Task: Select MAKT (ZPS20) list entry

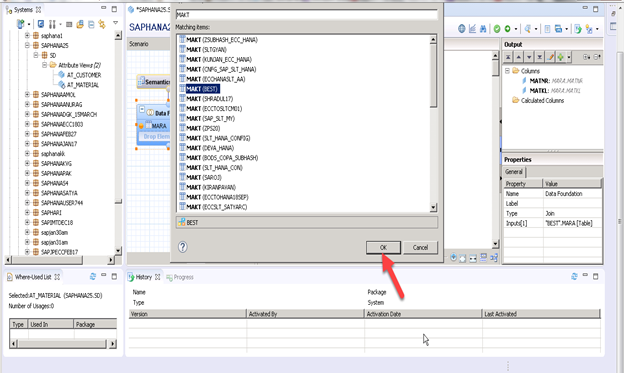Action: click(x=200, y=128)
